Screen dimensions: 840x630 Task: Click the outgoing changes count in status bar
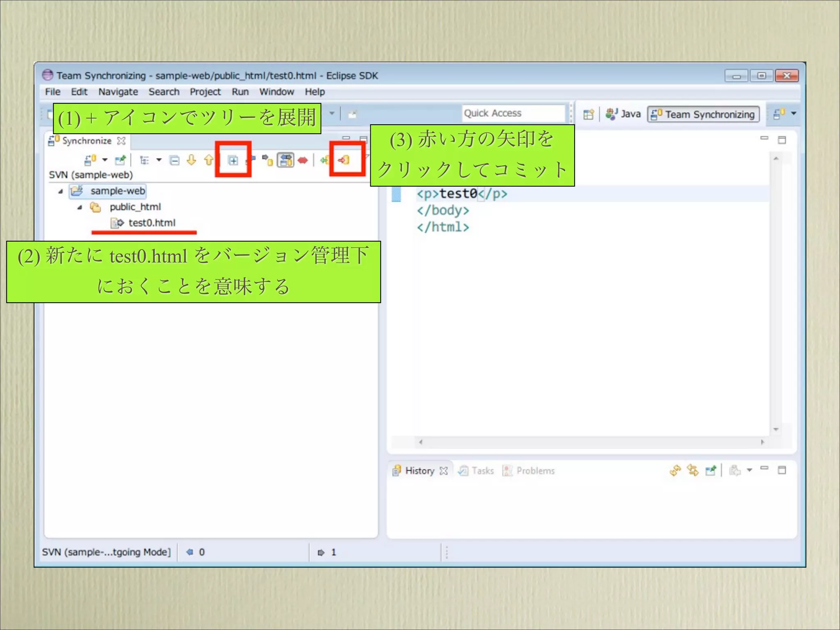(327, 552)
